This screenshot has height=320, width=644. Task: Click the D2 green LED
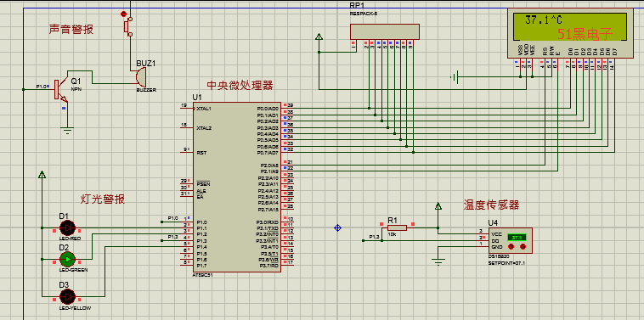(x=68, y=259)
